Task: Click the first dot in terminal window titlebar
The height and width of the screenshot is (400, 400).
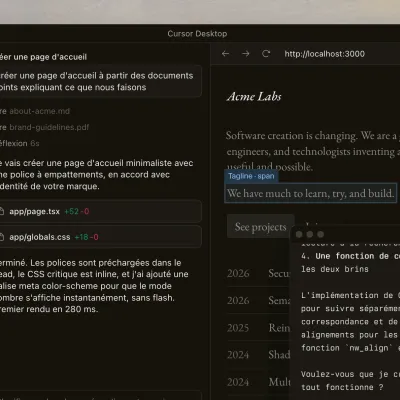Action: 299,234
